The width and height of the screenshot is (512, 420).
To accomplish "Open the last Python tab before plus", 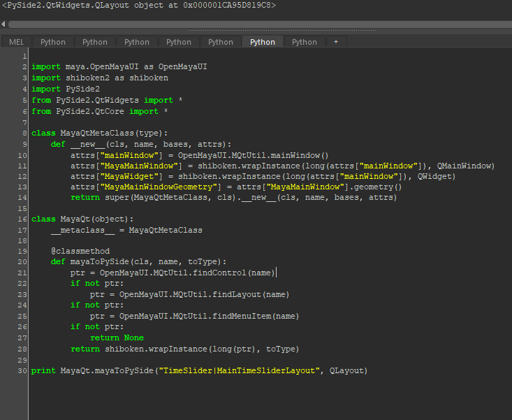I will (x=305, y=42).
